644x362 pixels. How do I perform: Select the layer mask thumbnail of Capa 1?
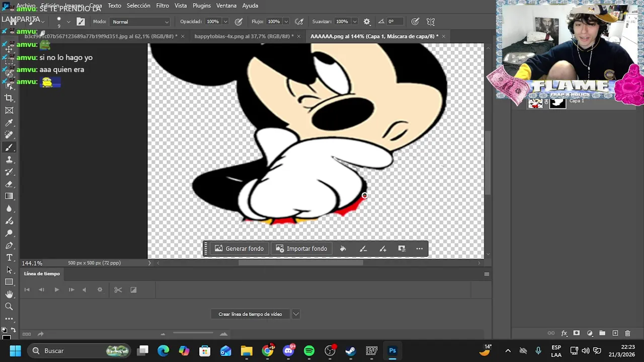(x=557, y=103)
